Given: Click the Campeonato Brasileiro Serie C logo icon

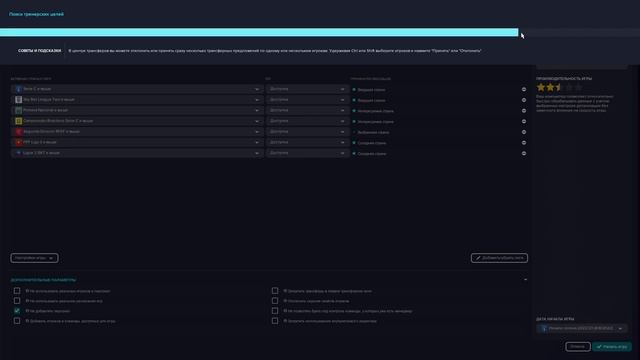Looking at the screenshot, I should [x=18, y=121].
